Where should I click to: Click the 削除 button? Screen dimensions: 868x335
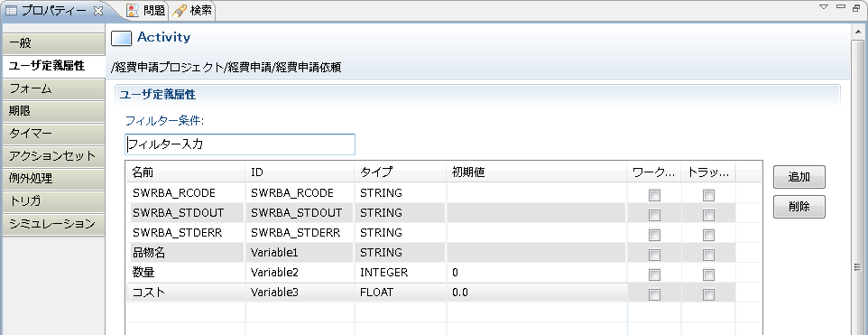coord(799,207)
